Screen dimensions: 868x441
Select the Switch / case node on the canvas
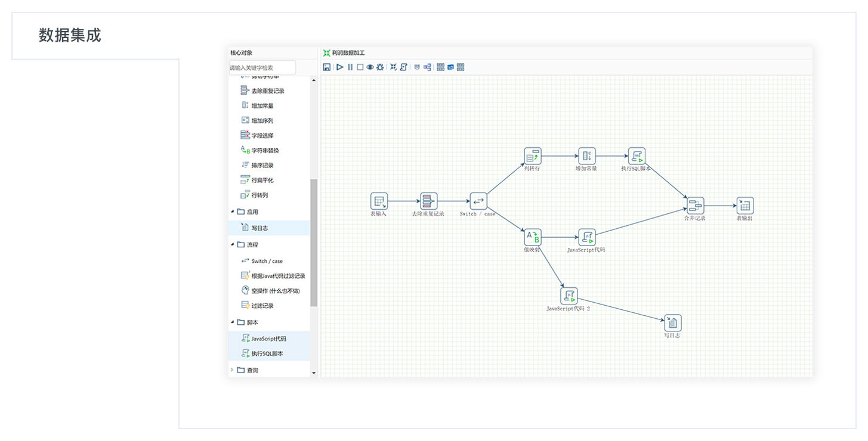478,201
